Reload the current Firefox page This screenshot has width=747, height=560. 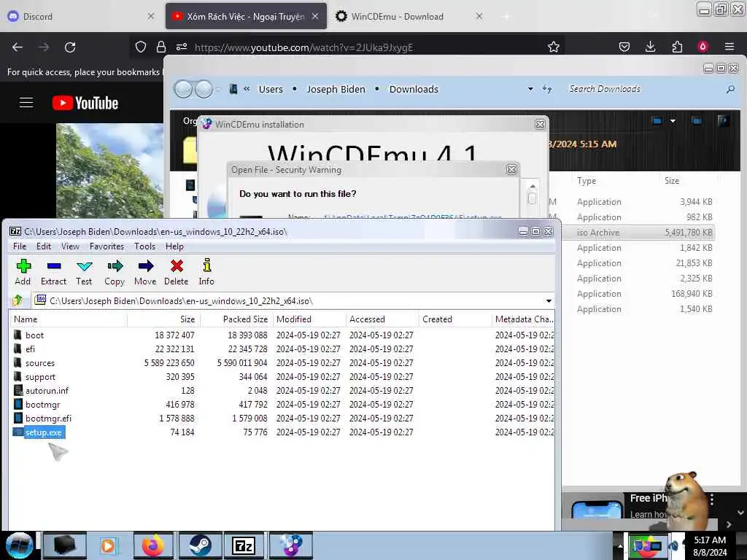tap(70, 47)
